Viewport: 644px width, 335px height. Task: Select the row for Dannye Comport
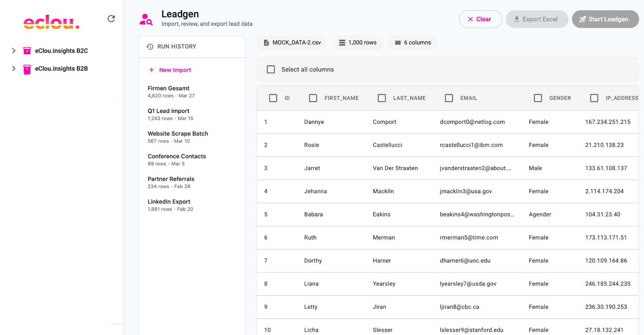pos(448,122)
